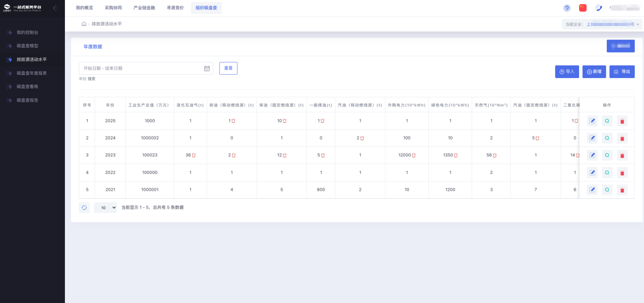The image size is (644, 303).
Task: Click the phone support icon in header
Action: [599, 8]
